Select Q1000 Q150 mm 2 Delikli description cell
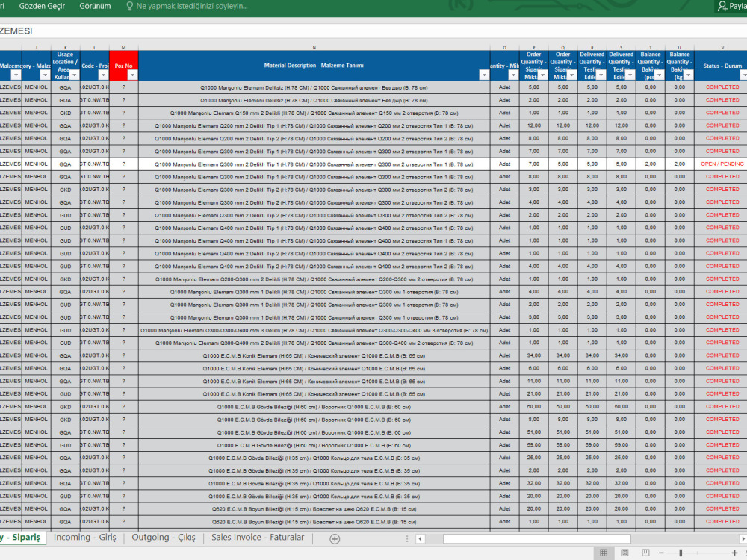 314,113
